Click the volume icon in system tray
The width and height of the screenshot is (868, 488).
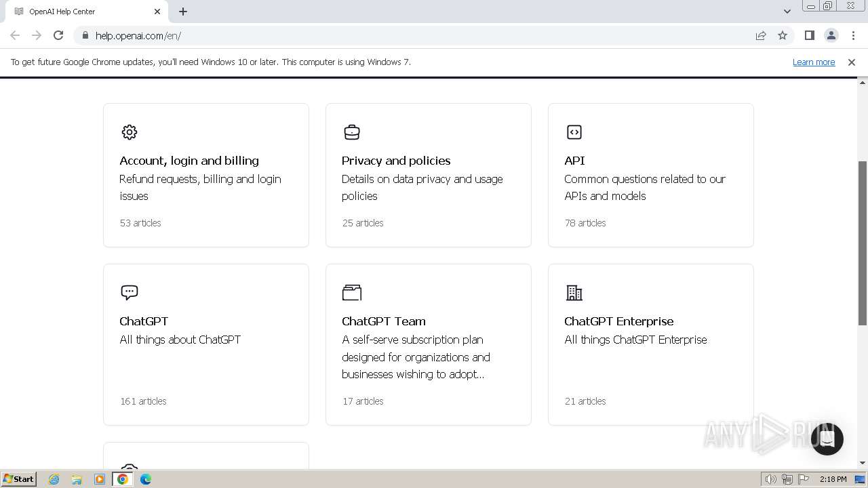771,479
